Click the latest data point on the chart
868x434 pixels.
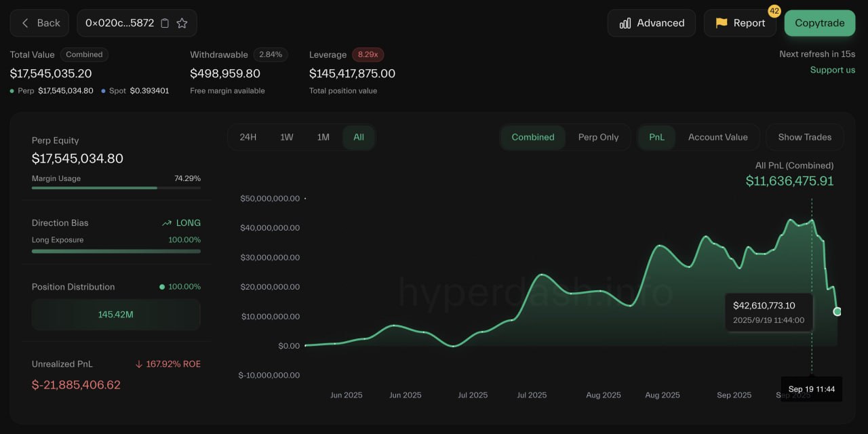tap(837, 311)
